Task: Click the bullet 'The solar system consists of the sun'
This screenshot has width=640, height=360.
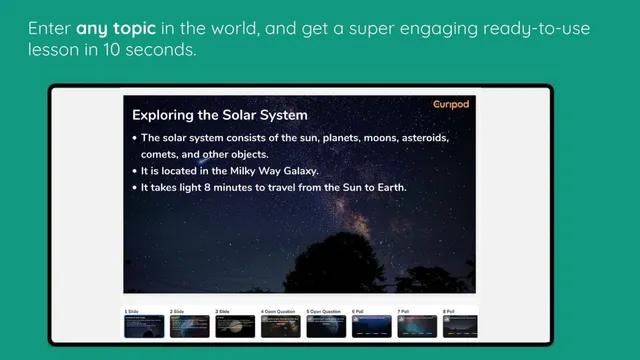Action: (x=295, y=146)
